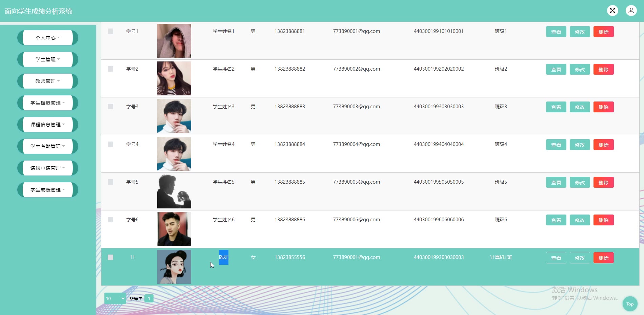
Task: Click the highlighted name 陈红
Action: [x=224, y=257]
